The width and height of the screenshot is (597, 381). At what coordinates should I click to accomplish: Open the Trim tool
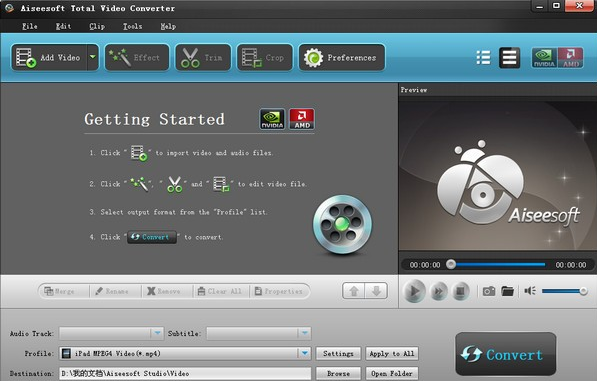pos(203,57)
